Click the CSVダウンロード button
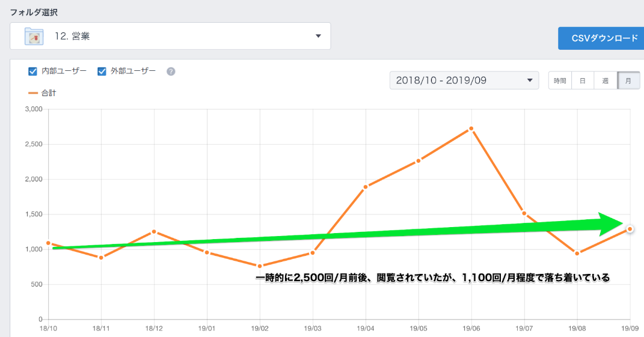Viewport: 644px width, 337px height. pyautogui.click(x=600, y=38)
